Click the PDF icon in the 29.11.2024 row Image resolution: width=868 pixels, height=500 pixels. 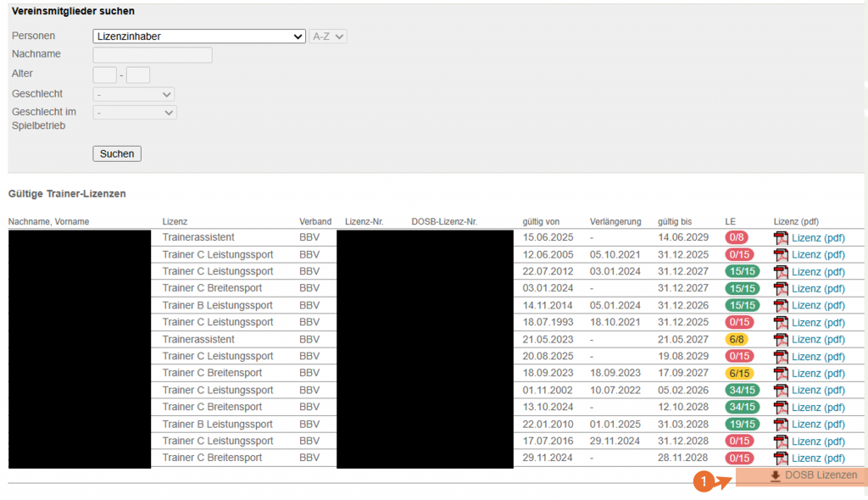pos(781,458)
